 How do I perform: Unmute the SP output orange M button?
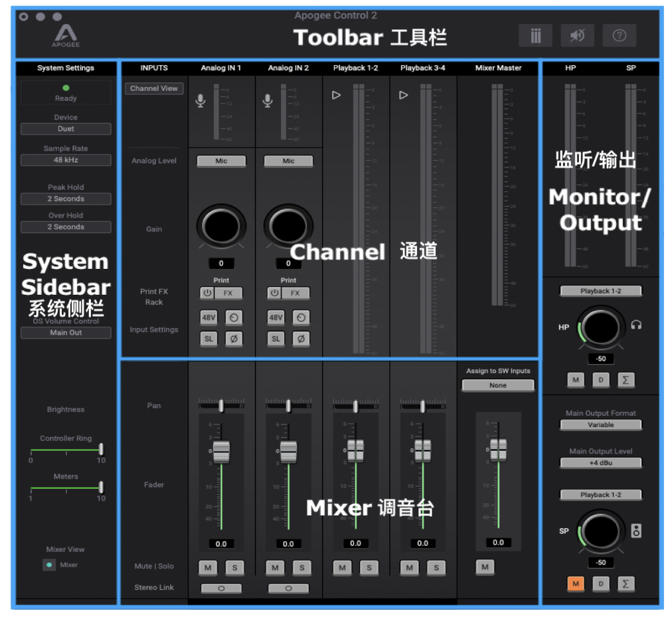pyautogui.click(x=575, y=583)
